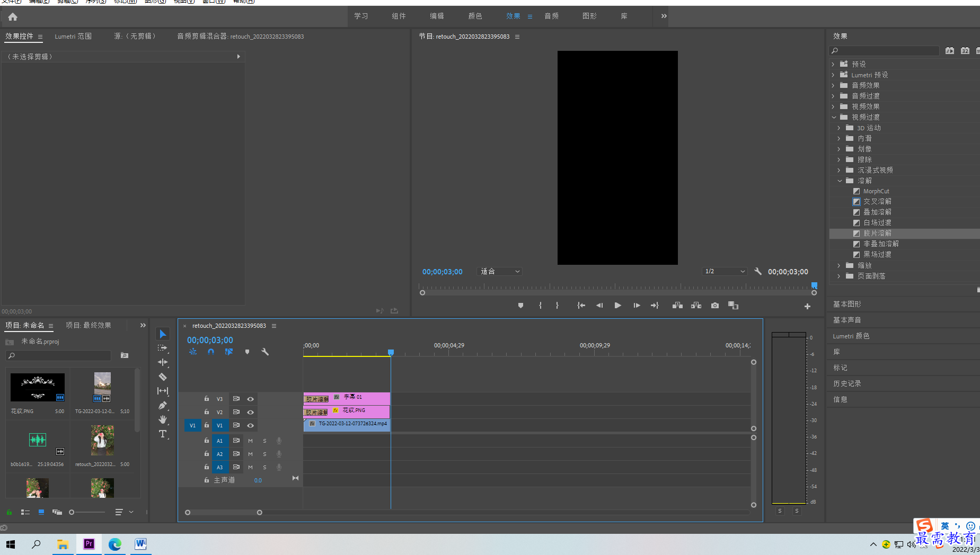Expand the 音频效果 folder
Image resolution: width=980 pixels, height=555 pixels.
tap(833, 85)
